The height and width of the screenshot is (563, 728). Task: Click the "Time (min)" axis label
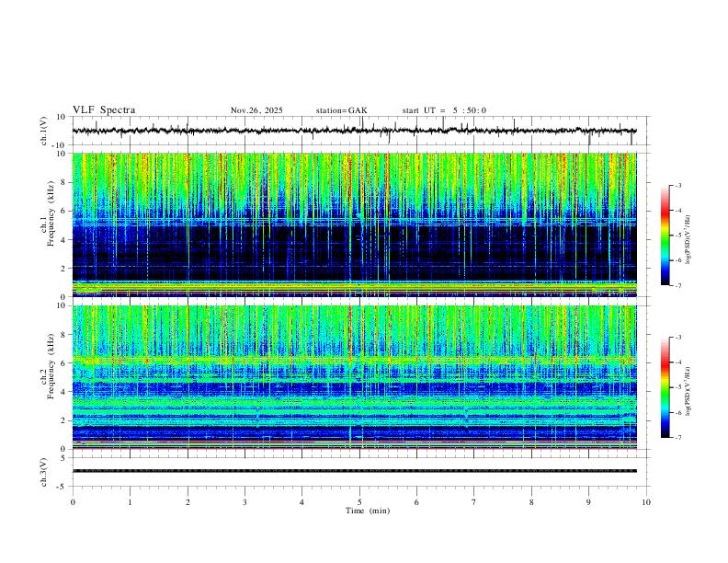point(368,511)
